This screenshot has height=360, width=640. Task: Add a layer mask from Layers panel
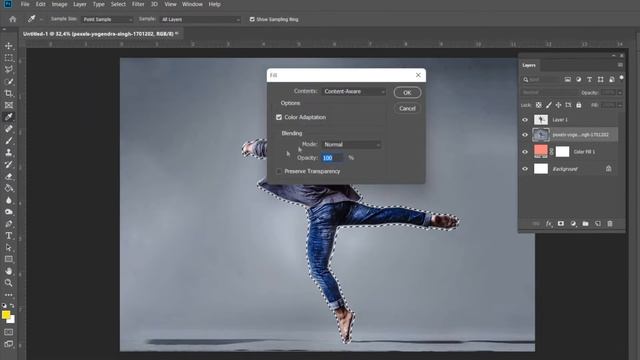tap(561, 224)
